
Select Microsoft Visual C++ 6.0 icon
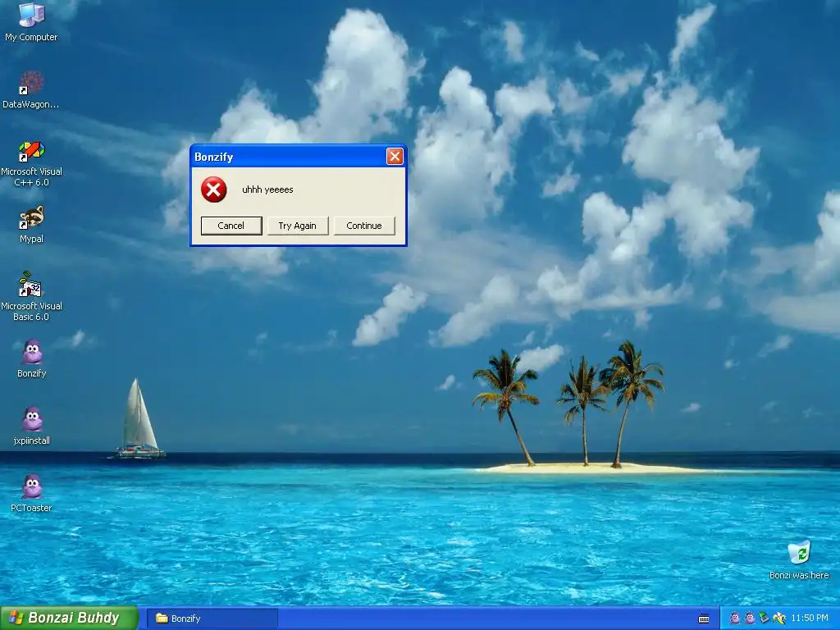tap(31, 151)
